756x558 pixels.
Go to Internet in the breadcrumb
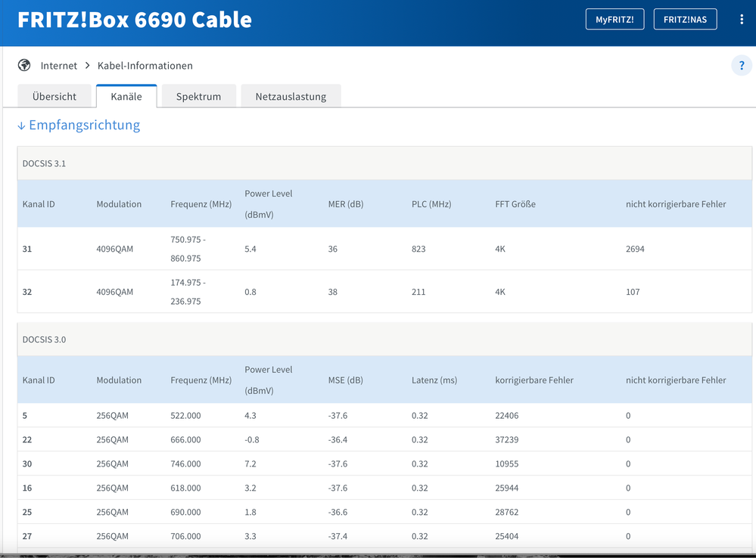pyautogui.click(x=59, y=66)
